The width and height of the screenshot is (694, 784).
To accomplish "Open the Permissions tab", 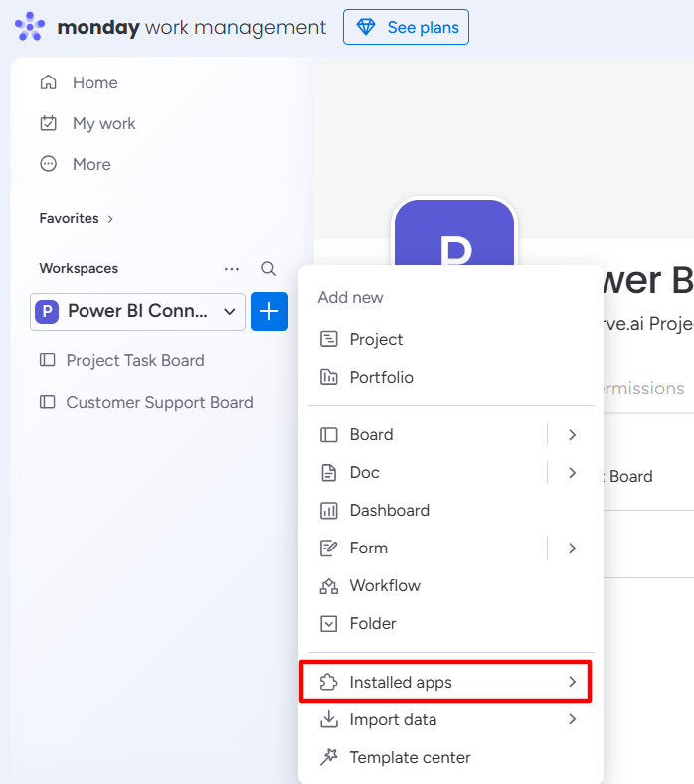I will tap(643, 389).
